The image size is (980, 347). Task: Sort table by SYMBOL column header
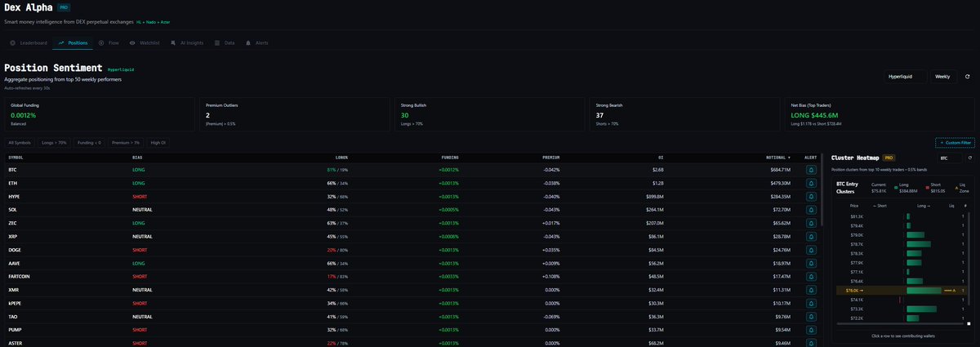tap(16, 157)
